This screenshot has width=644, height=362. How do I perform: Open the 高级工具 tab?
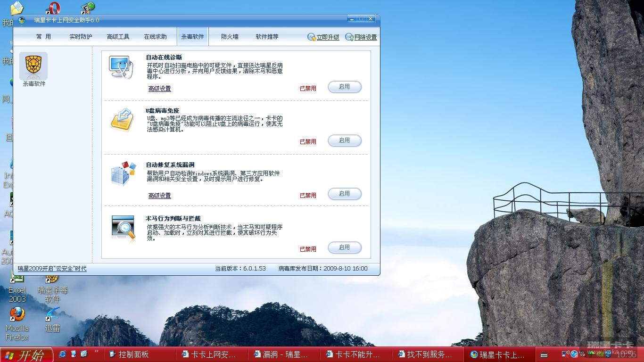(118, 37)
